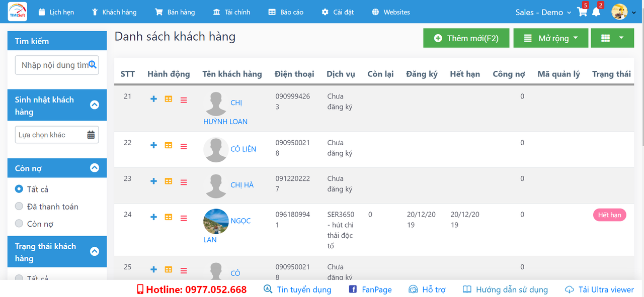Click the Hết hạn status badge
This screenshot has width=644, height=297.
tap(609, 215)
